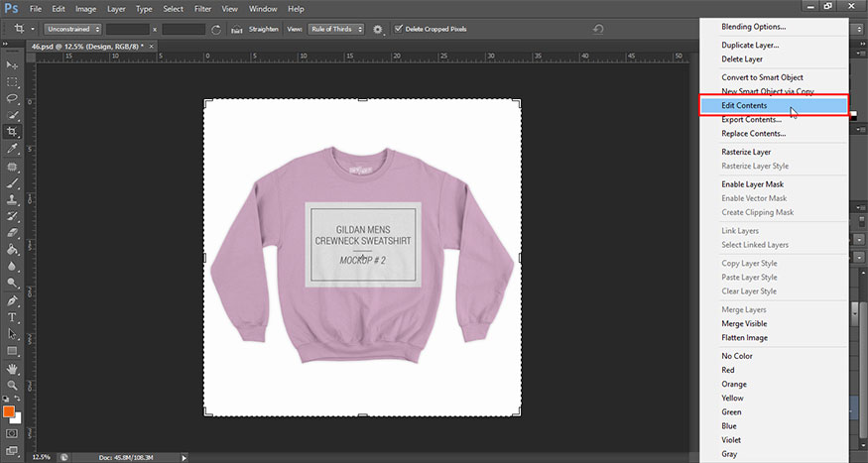The image size is (868, 463).
Task: Open the Rule of Thirds view dropdown
Action: 335,30
